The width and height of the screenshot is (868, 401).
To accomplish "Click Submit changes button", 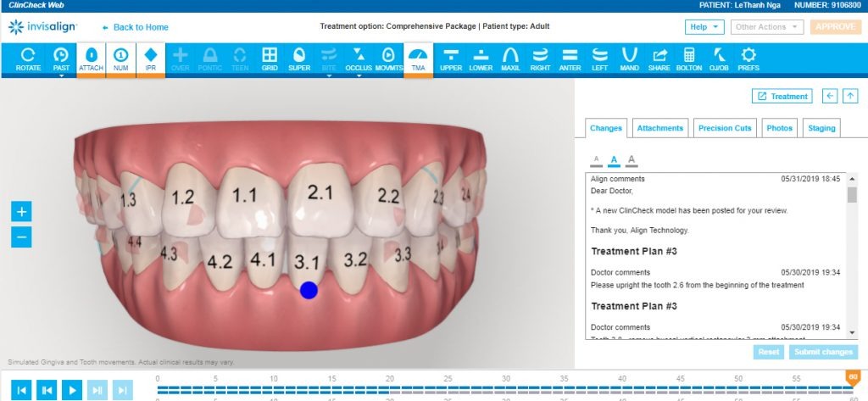I will pyautogui.click(x=823, y=352).
